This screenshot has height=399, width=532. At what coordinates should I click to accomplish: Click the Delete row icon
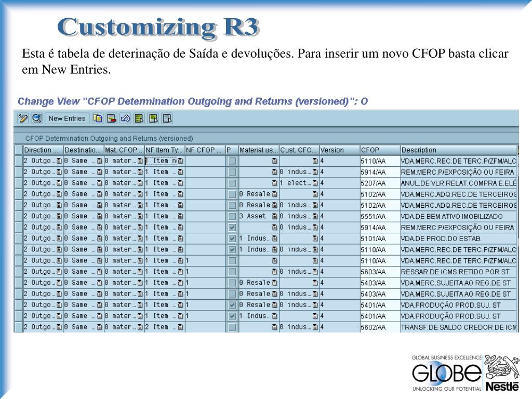111,118
